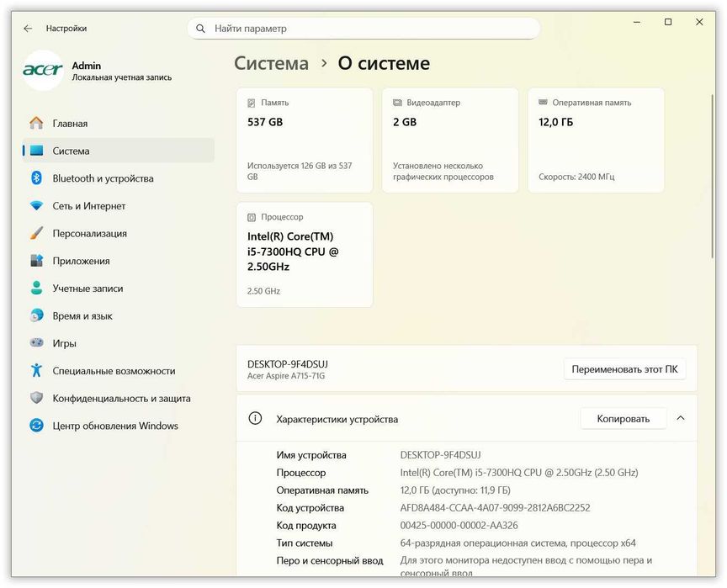Click the Тип системы 64-разрядная value
The height and width of the screenshot is (588, 727).
pos(517,543)
